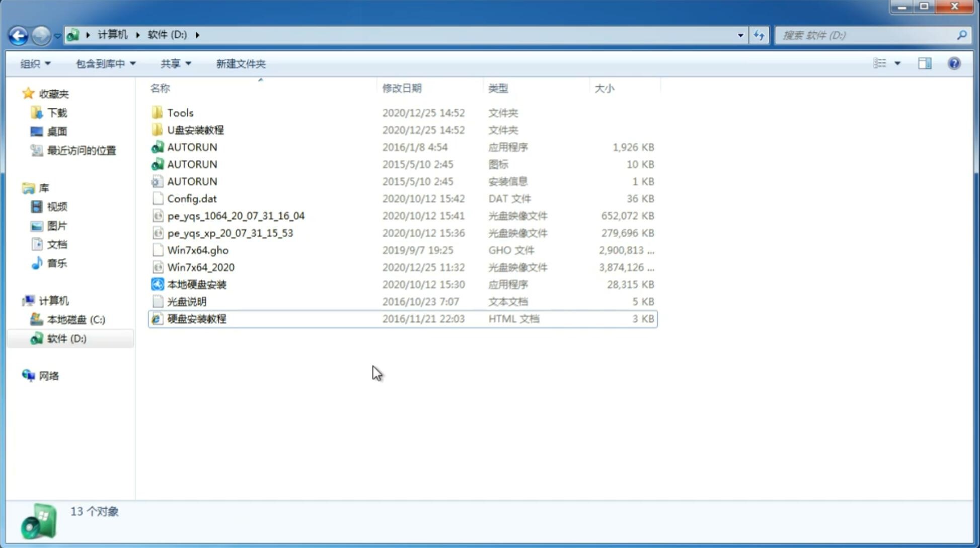980x548 pixels.
Task: Open Win7x64_2020 disc image file
Action: 200,267
